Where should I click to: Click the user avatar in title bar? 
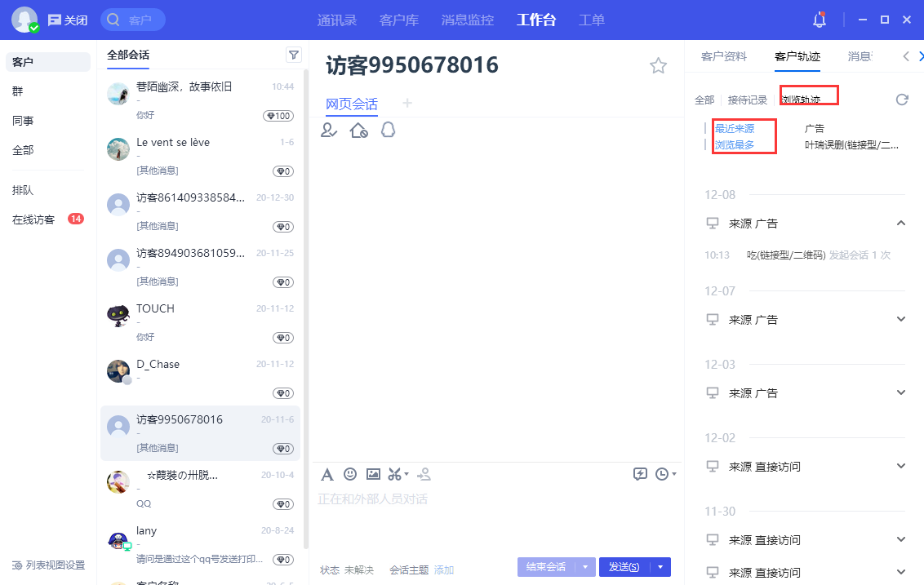(x=24, y=20)
